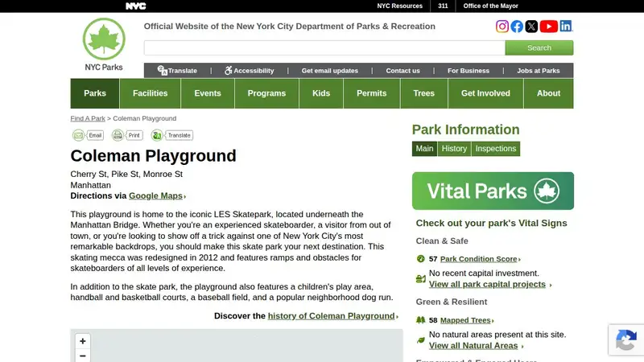Open the For Business link
Screen dimensions: 644x362
pos(469,71)
